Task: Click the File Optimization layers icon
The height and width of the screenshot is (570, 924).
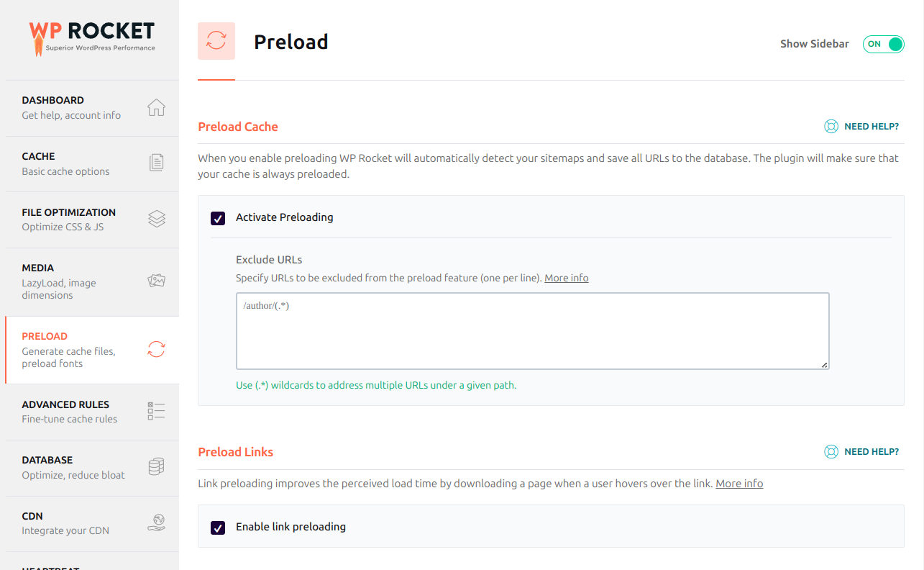Action: (x=156, y=219)
